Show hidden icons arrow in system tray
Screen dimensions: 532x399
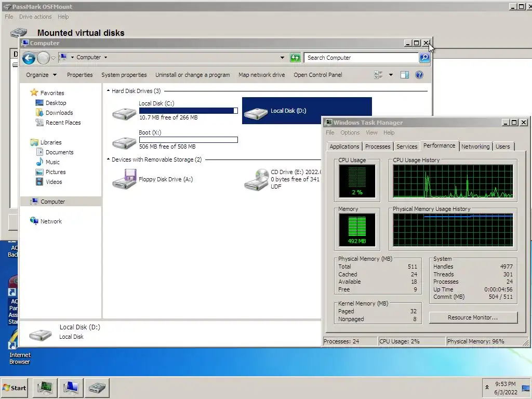click(487, 388)
